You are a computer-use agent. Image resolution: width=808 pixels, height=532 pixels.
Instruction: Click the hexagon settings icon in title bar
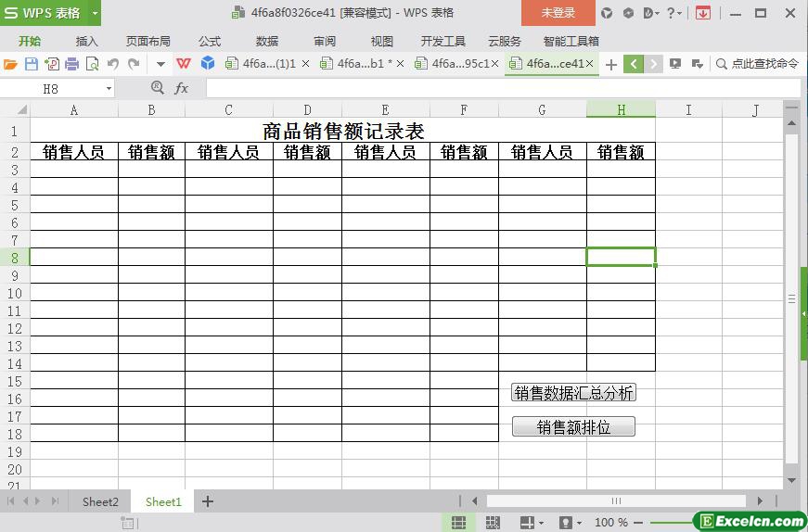tap(628, 13)
